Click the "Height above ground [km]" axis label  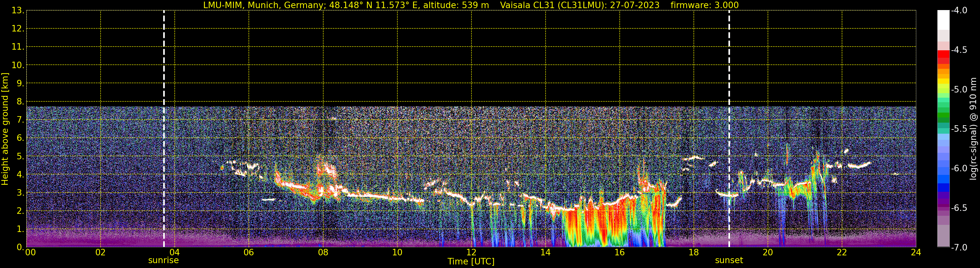coord(5,129)
